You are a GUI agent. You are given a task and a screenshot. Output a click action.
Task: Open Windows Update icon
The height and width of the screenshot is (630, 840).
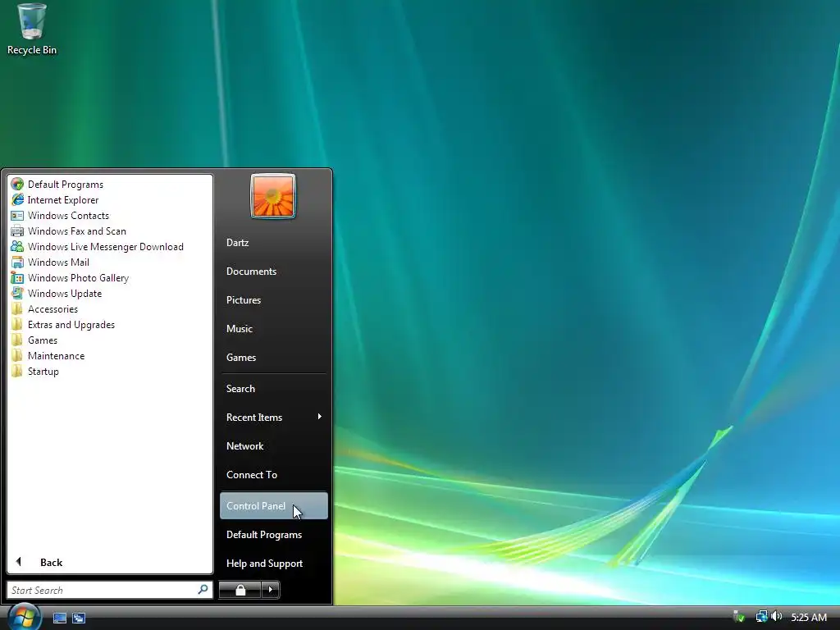click(x=17, y=293)
